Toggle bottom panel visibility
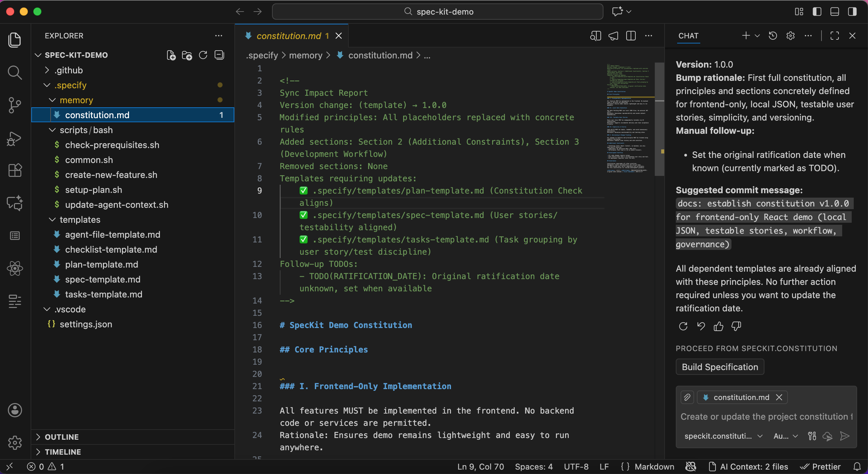This screenshot has width=868, height=474. click(x=834, y=12)
